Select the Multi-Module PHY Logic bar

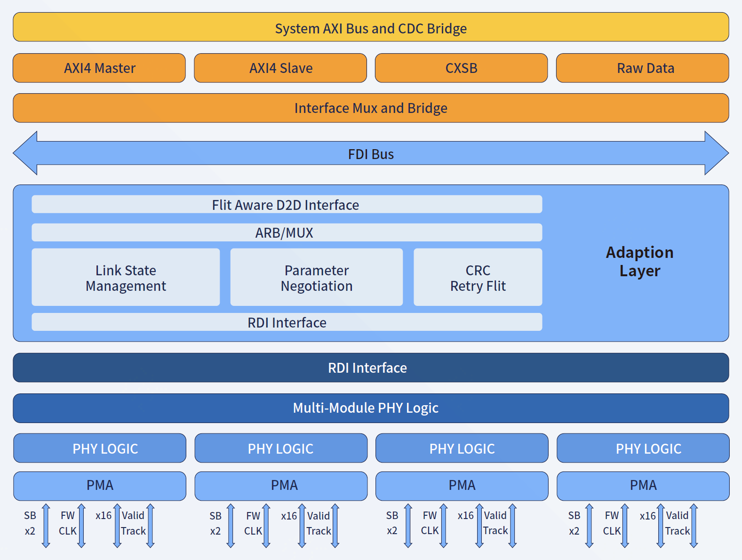point(371,408)
